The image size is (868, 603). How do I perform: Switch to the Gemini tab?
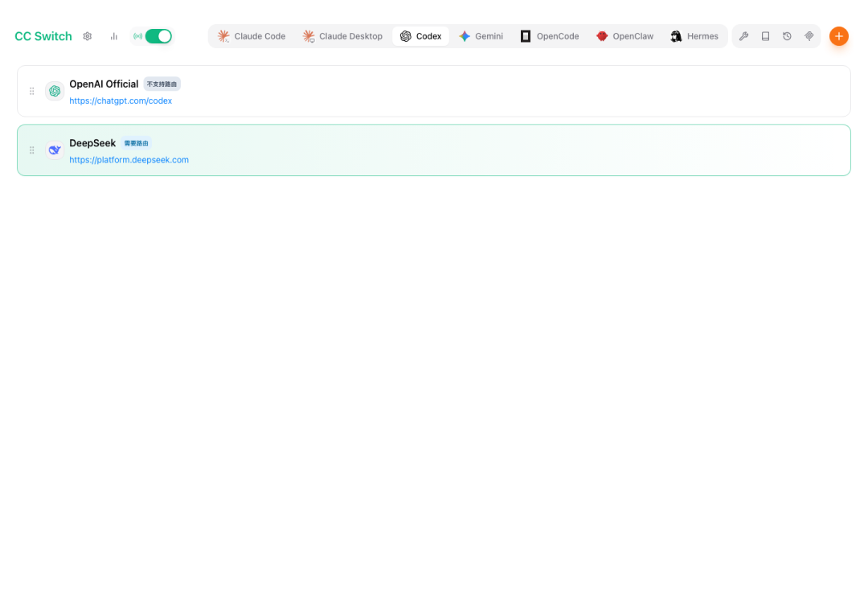(481, 36)
